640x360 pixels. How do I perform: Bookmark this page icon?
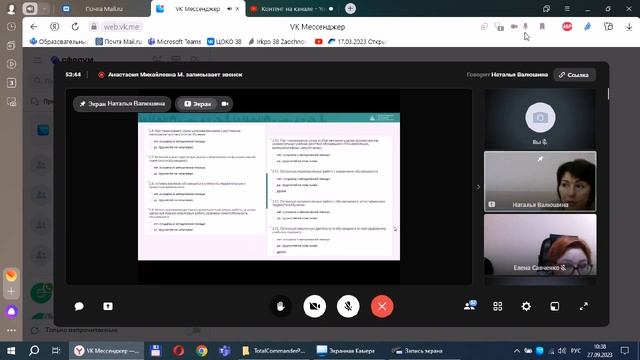pos(542,27)
